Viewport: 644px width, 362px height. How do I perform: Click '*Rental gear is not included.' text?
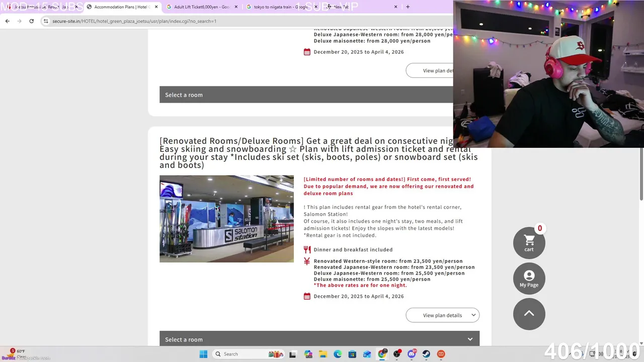340,235
